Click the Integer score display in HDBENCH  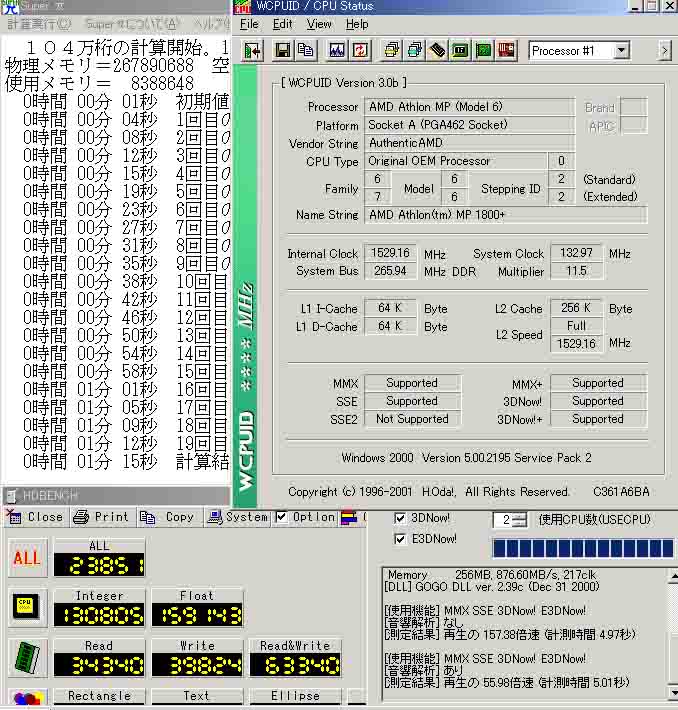point(99,615)
